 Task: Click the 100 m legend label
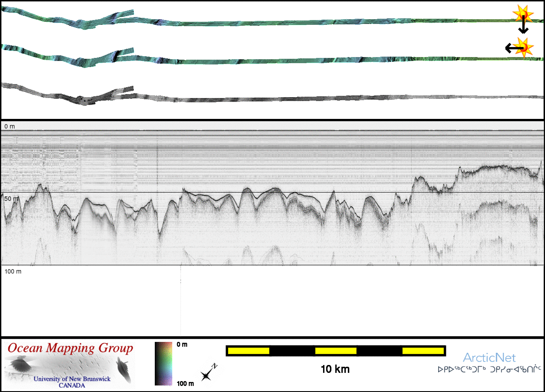[185, 383]
